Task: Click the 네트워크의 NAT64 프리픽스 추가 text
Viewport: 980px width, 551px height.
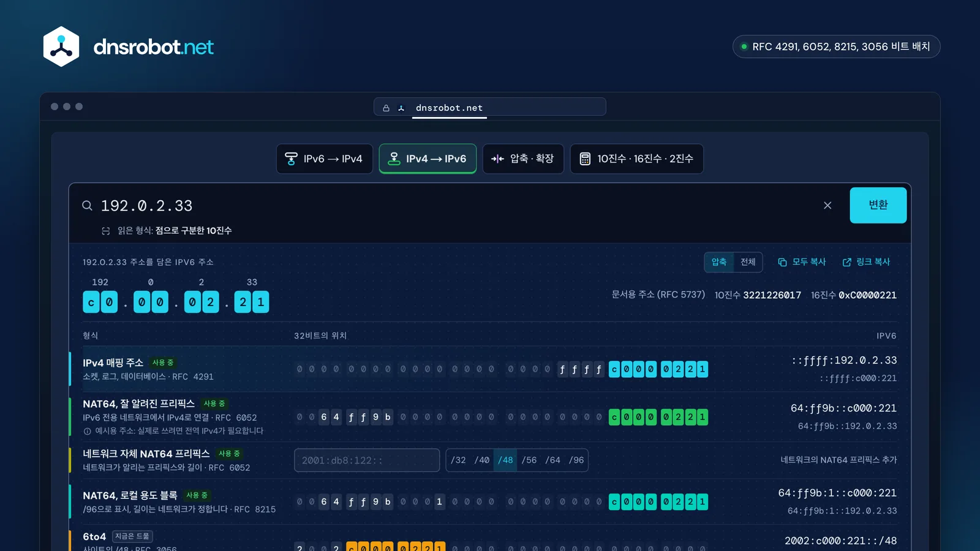Action: 839,460
